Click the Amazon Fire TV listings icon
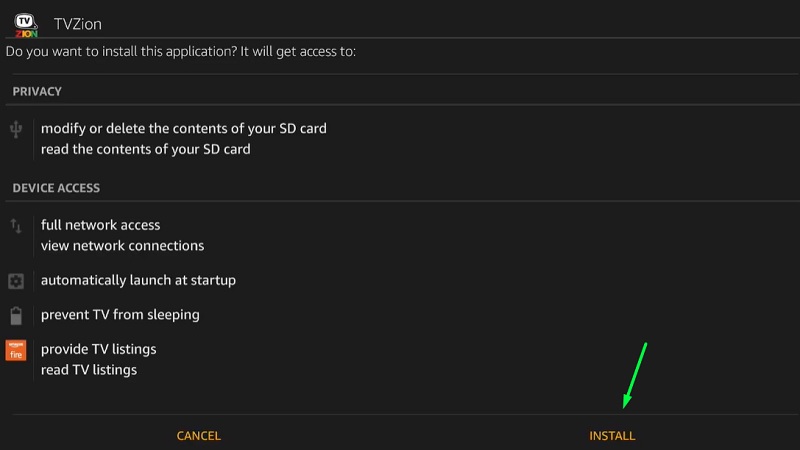The height and width of the screenshot is (450, 800). pyautogui.click(x=16, y=351)
